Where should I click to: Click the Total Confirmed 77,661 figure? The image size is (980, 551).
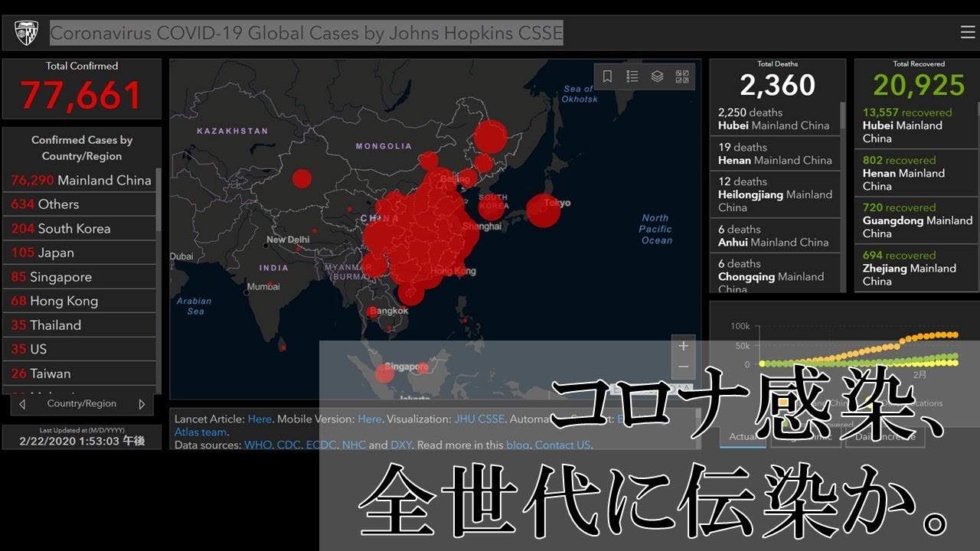[81, 96]
